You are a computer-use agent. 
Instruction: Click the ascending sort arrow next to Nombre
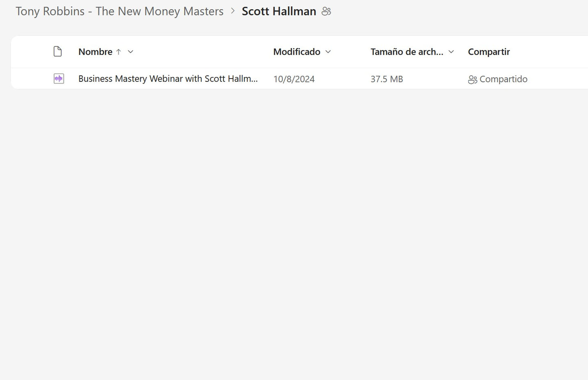[118, 52]
